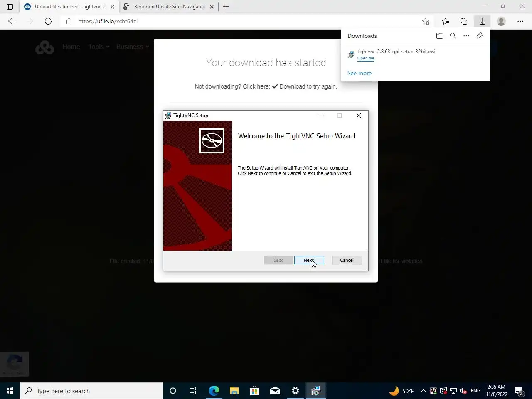
Task: Show hidden system tray icons
Action: point(423,391)
